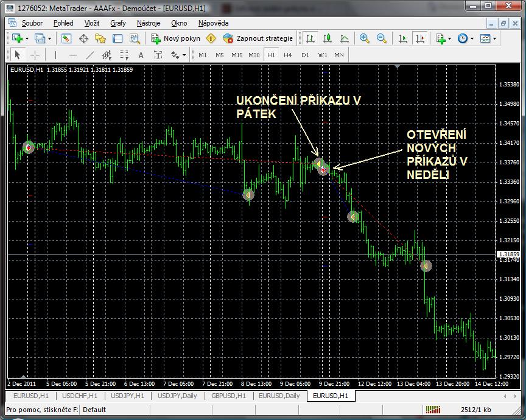Image resolution: width=526 pixels, height=420 pixels.
Task: Expand the Profiles dropdown arrow
Action: point(50,39)
